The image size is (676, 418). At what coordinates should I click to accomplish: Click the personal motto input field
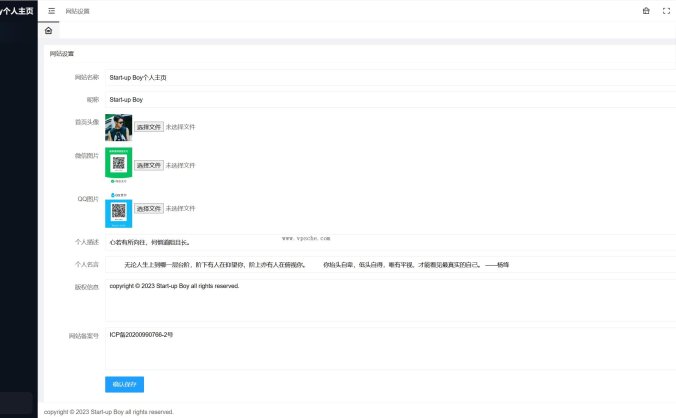[390, 265]
